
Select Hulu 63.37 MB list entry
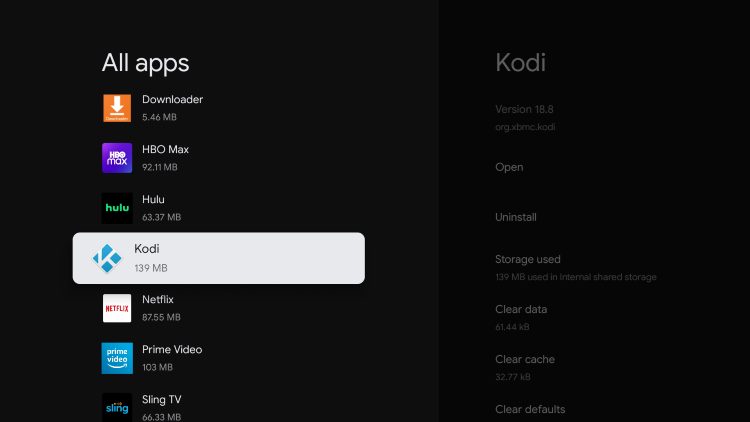click(x=219, y=208)
